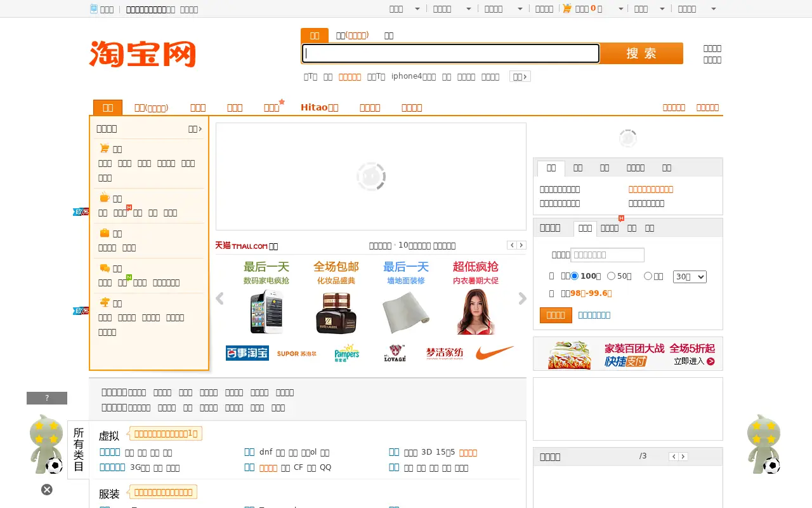812x508 pixels.
Task: Open the dnf game link
Action: (266, 452)
